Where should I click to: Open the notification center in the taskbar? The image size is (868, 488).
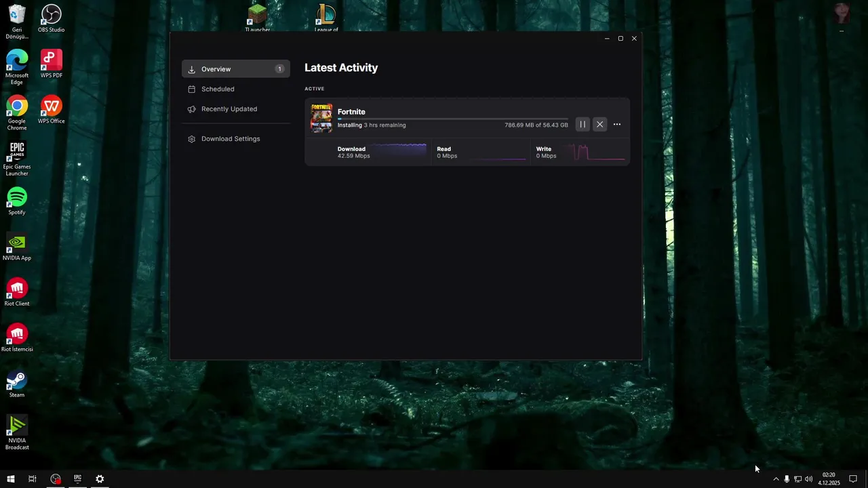[853, 479]
